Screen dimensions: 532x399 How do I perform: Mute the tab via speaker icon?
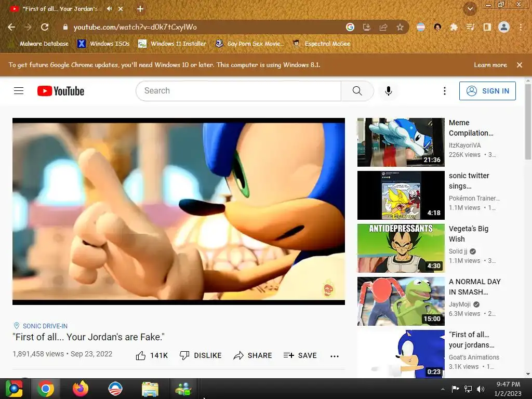(109, 9)
